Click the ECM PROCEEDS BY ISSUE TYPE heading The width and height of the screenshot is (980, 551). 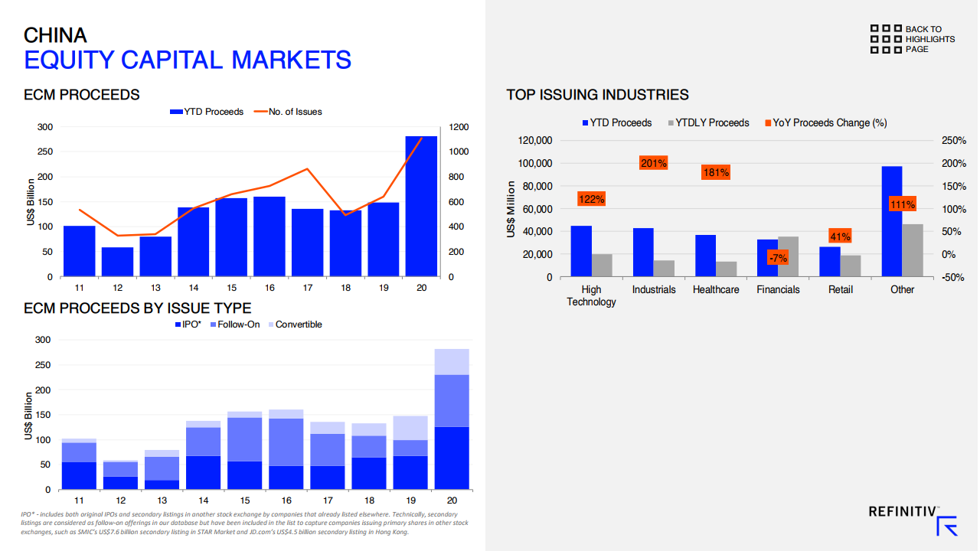point(137,308)
